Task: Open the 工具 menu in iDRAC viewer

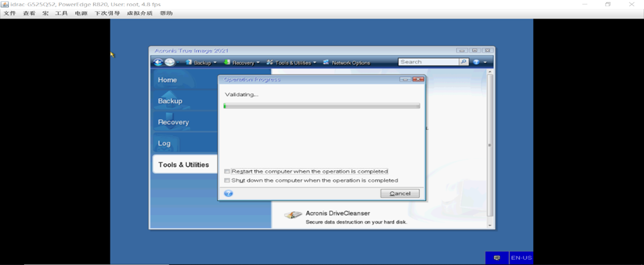Action: click(x=61, y=13)
